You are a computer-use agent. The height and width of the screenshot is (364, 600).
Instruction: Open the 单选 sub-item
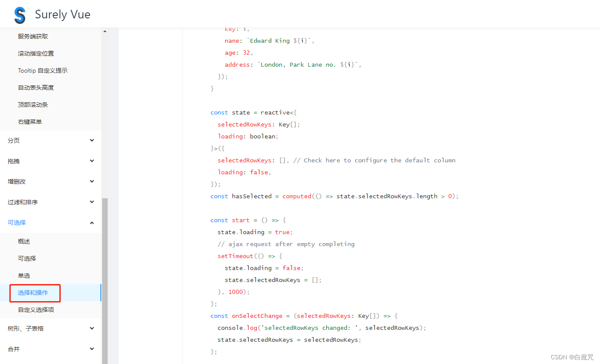pos(24,276)
